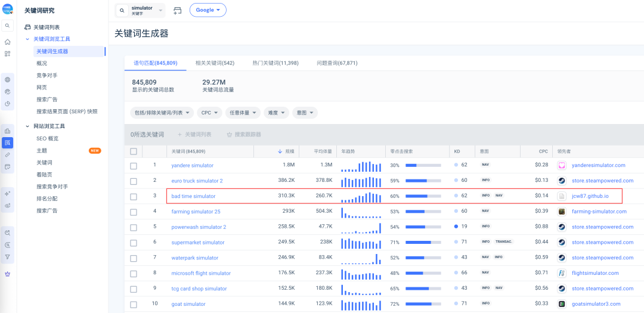This screenshot has width=644, height=313.
Task: Open the add-widgets grid icon below the home icon
Action: [7, 54]
